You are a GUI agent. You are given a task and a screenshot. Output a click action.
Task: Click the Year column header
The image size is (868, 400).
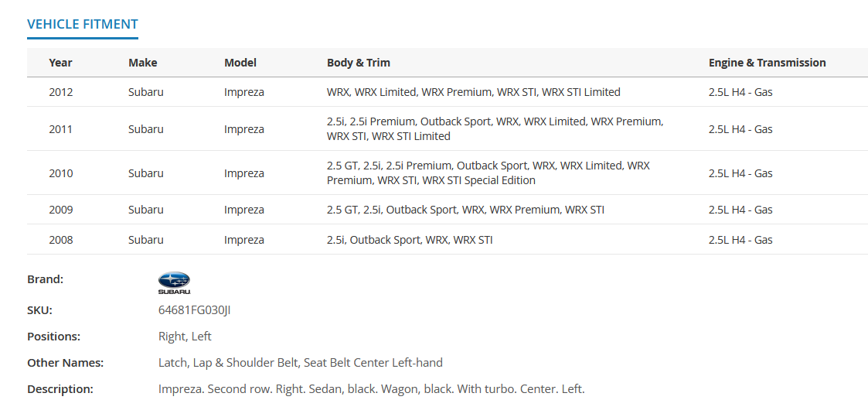60,63
